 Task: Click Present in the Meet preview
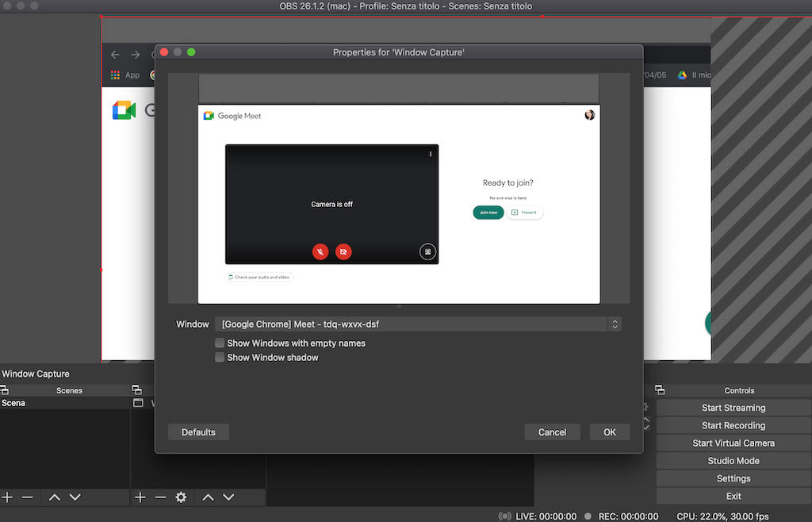(525, 213)
